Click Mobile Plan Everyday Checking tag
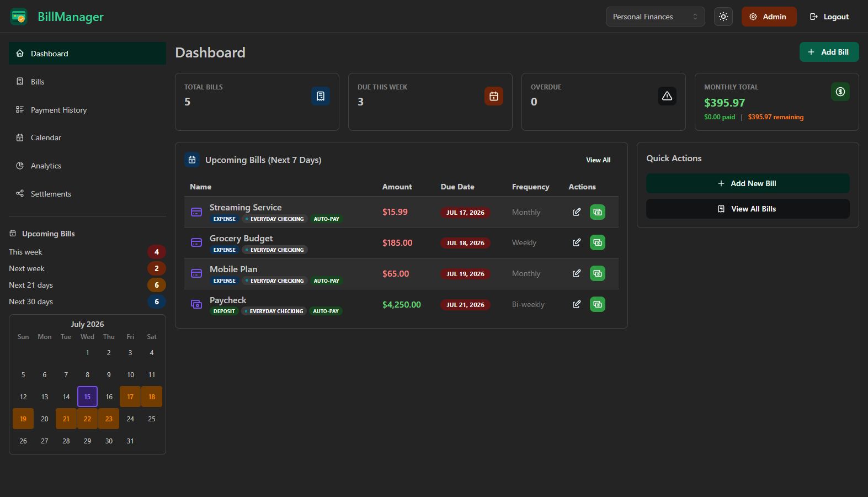 point(275,281)
